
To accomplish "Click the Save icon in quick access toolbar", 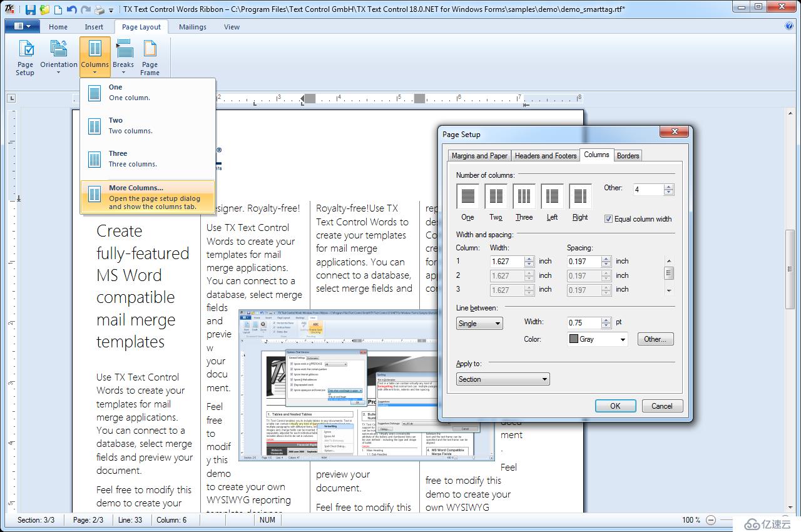I will click(30, 10).
